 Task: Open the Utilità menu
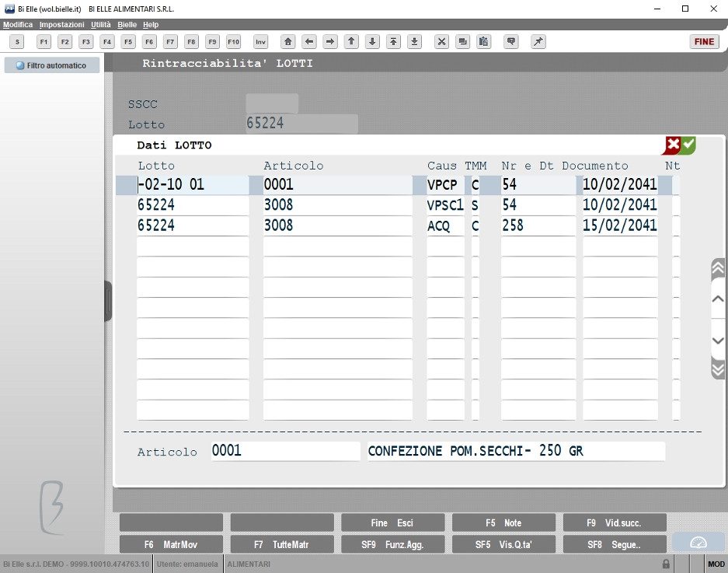(101, 25)
